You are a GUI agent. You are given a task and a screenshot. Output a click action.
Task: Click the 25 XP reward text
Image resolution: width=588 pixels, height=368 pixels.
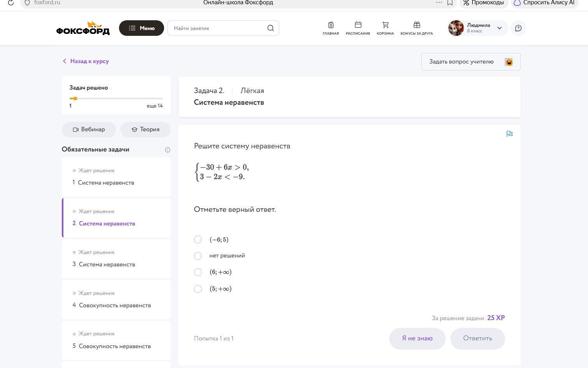pos(496,318)
